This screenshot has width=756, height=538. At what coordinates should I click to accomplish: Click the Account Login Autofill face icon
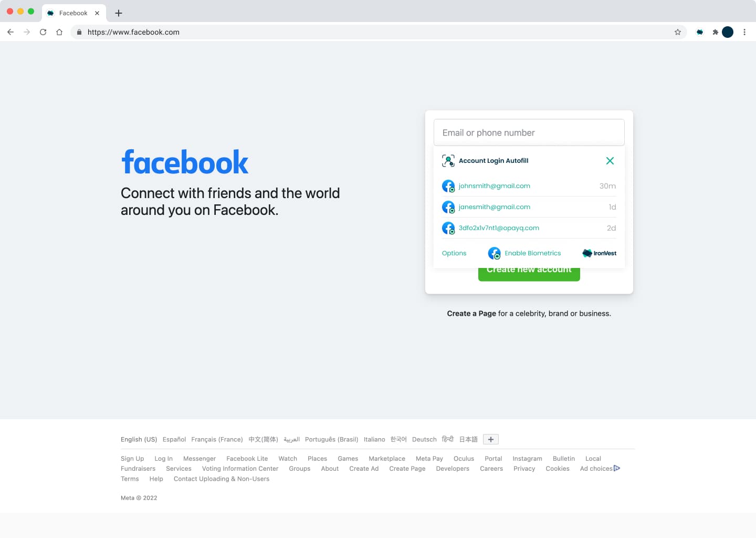[x=448, y=161]
